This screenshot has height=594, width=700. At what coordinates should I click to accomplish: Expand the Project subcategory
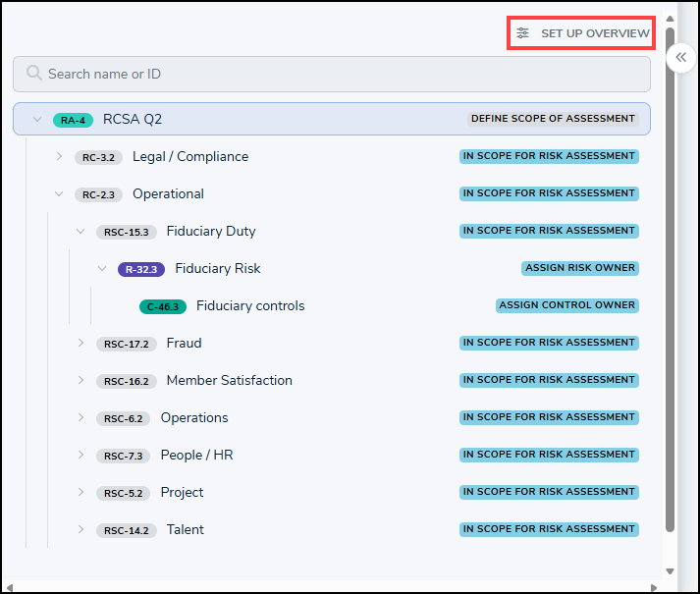pyautogui.click(x=81, y=492)
